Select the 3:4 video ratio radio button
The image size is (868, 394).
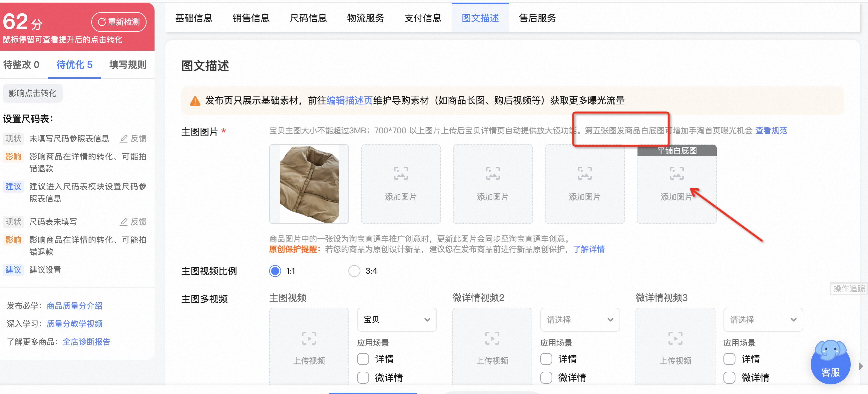click(354, 271)
